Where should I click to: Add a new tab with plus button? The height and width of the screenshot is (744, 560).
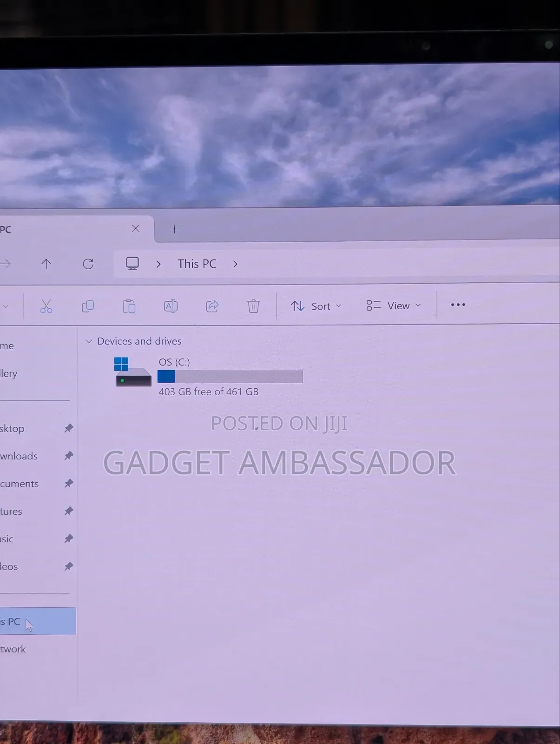coord(174,229)
